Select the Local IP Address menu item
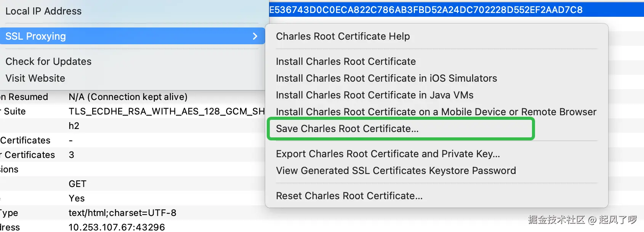The height and width of the screenshot is (232, 644). point(43,11)
